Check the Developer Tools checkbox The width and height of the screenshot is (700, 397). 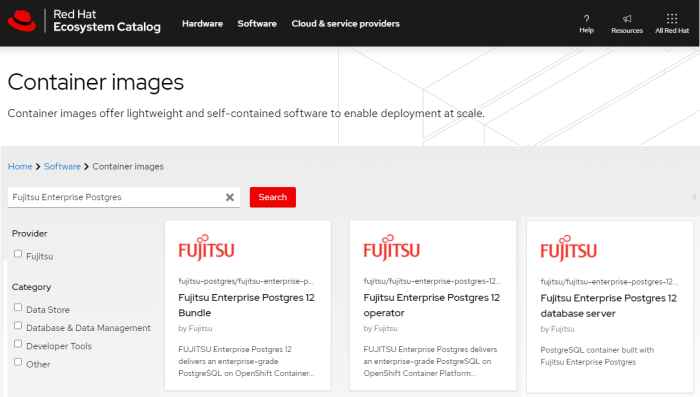(18, 344)
